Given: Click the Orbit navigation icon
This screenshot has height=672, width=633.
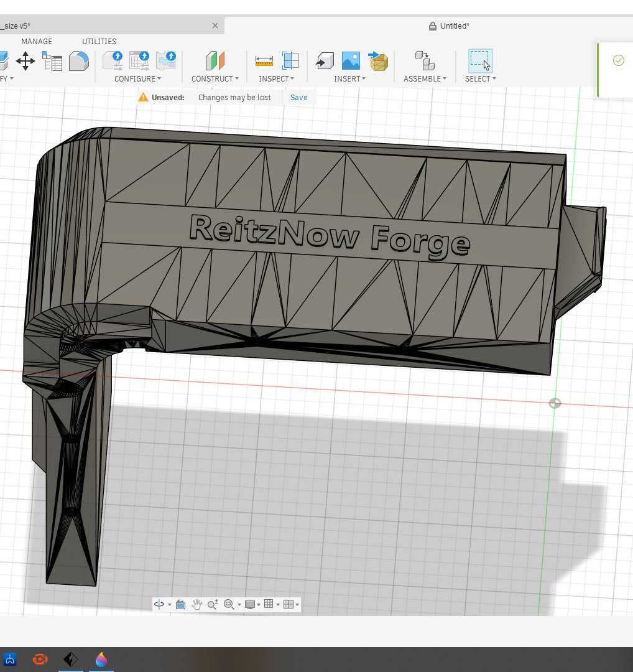Looking at the screenshot, I should (159, 604).
